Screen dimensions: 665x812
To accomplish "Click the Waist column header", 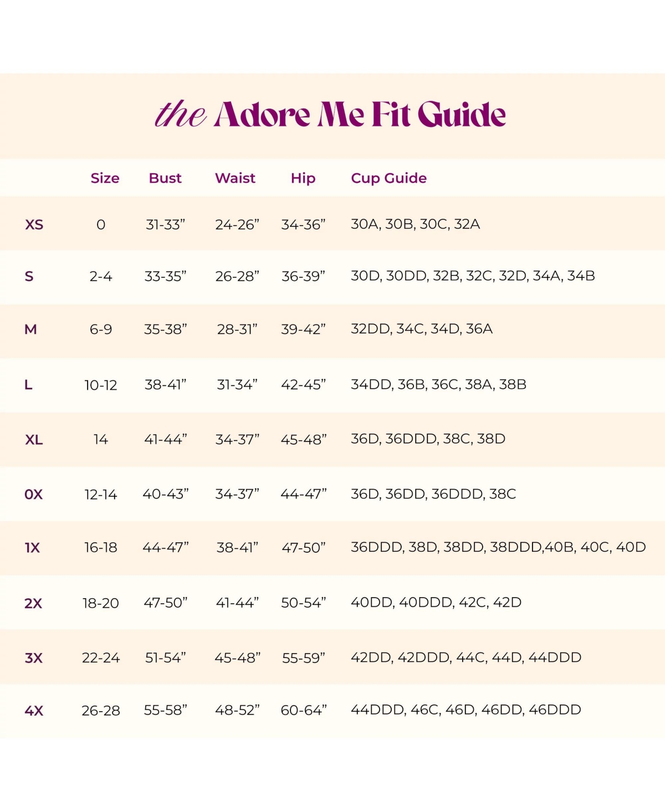I will [x=235, y=178].
